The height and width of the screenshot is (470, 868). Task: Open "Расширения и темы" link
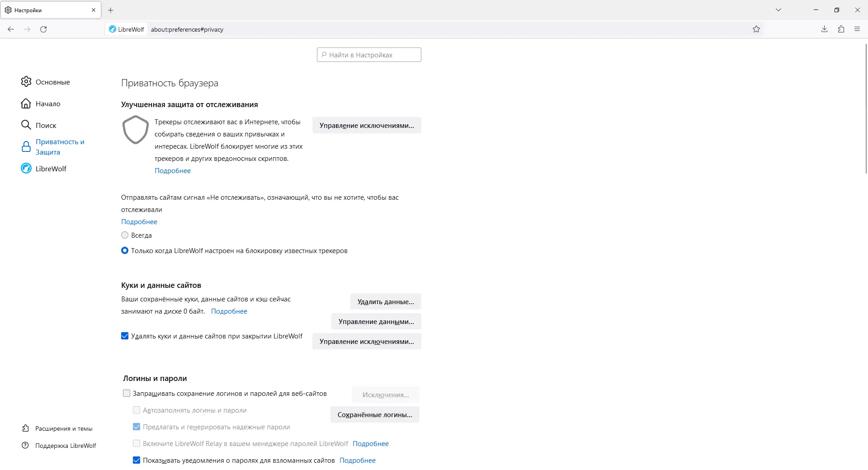[x=63, y=428]
